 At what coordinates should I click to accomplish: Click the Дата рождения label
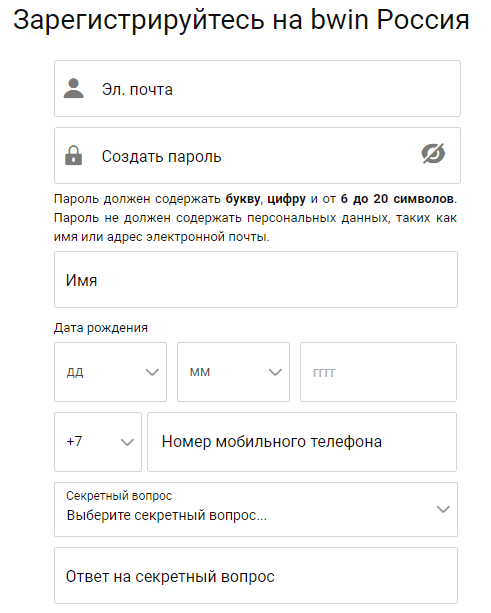[101, 328]
